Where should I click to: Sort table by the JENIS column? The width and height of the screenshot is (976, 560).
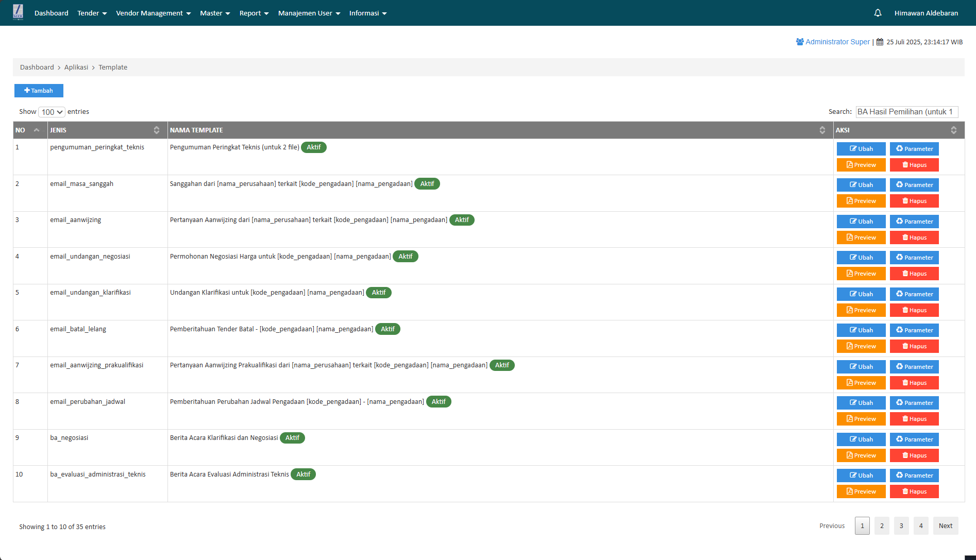click(x=107, y=130)
